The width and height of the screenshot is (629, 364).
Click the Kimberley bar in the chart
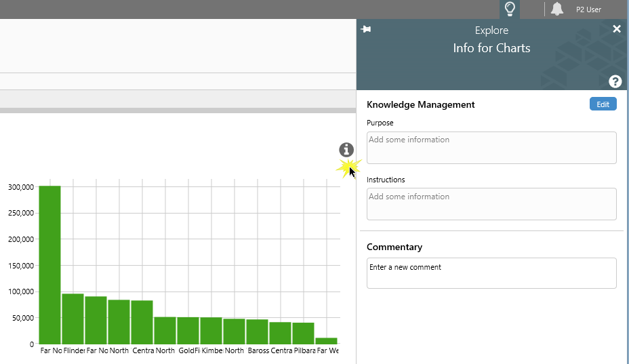[211, 330]
